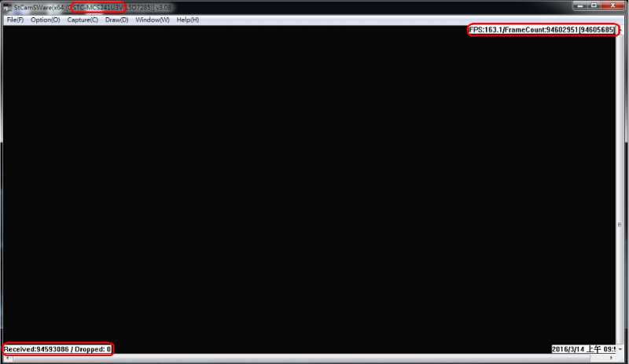Click the vertical scrollbar up arrow

coord(620,29)
